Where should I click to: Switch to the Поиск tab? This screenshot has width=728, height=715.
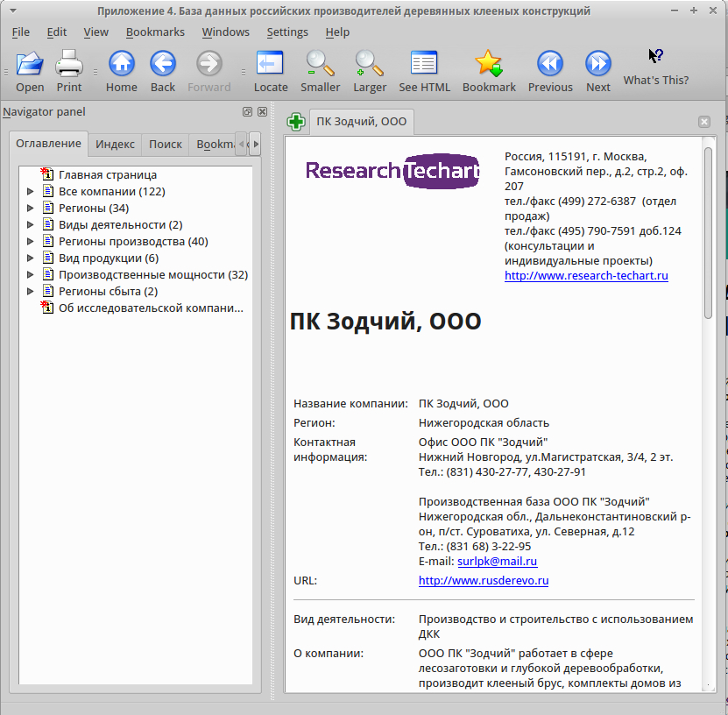click(x=166, y=145)
